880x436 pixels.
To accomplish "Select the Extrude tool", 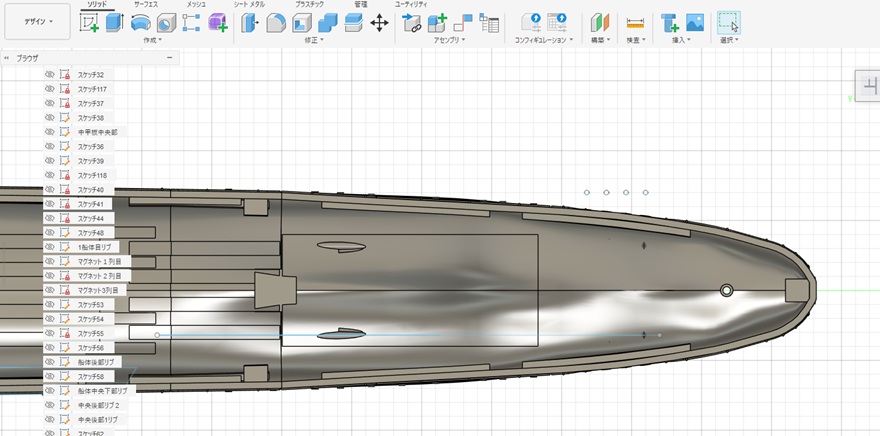I will point(114,22).
